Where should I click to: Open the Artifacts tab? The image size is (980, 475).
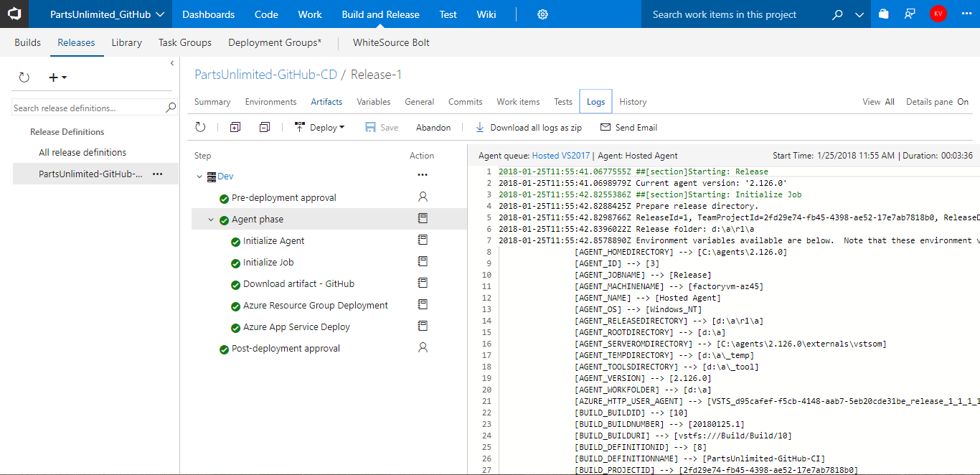326,102
